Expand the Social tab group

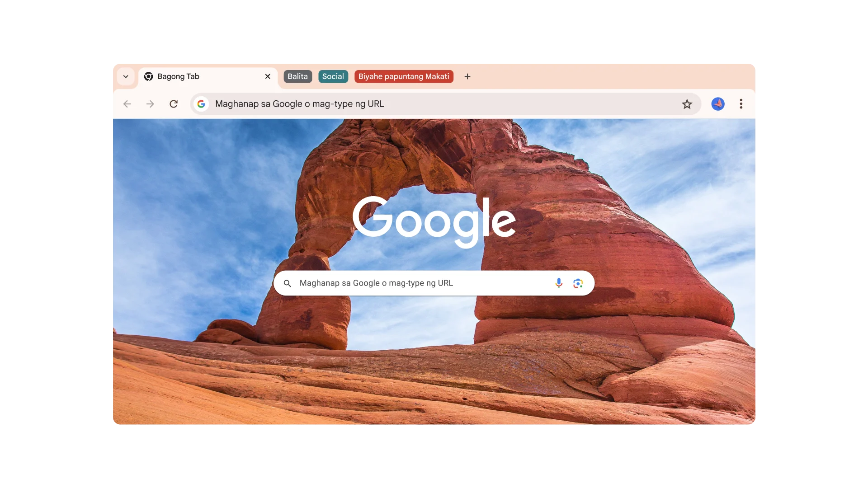pos(333,76)
